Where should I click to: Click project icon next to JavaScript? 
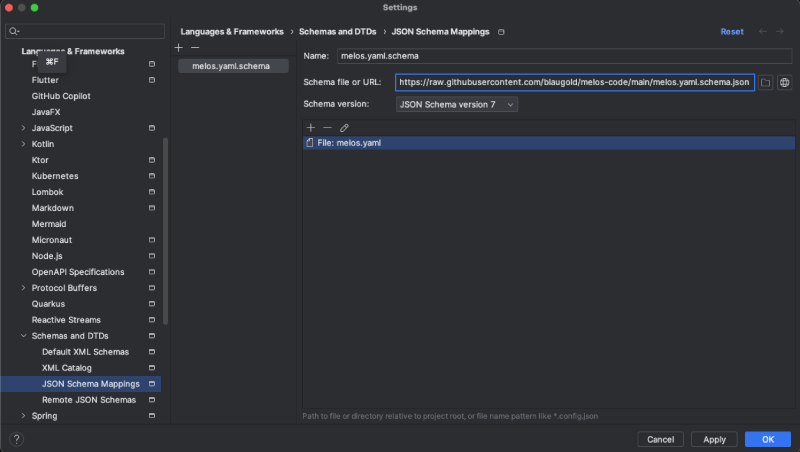click(x=152, y=128)
